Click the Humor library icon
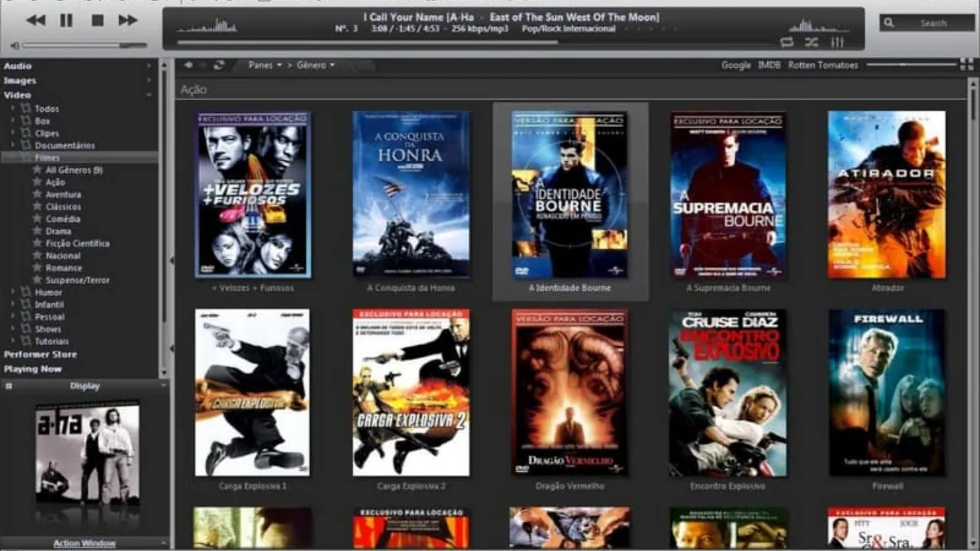The width and height of the screenshot is (980, 551). coord(26,292)
